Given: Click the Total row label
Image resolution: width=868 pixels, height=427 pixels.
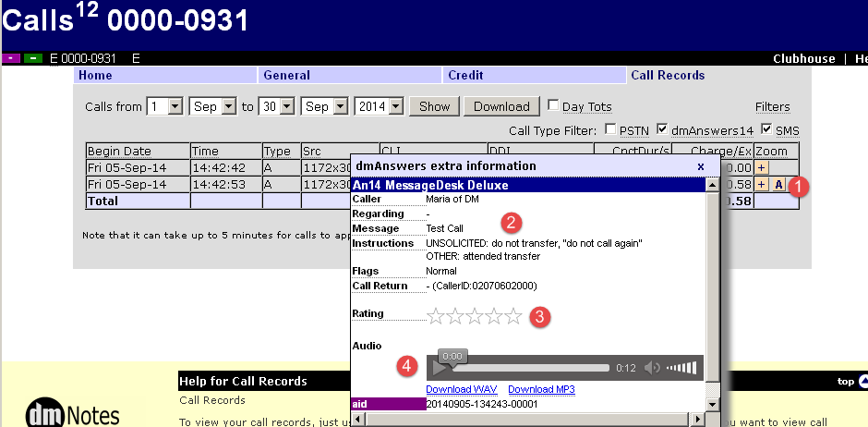Looking at the screenshot, I should [x=103, y=201].
